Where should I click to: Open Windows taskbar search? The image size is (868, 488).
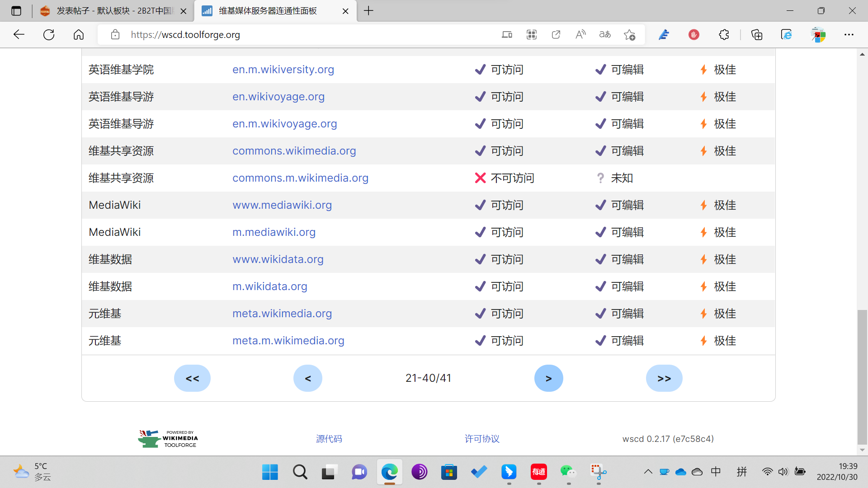coord(300,472)
